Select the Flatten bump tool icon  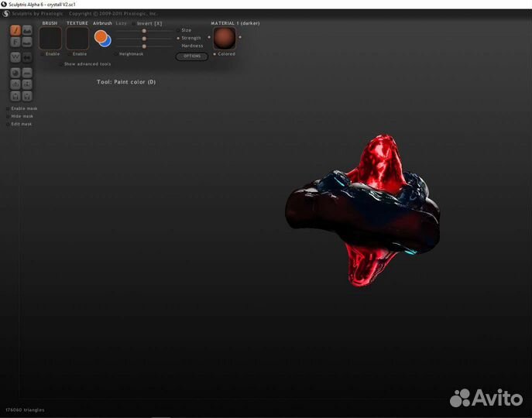click(27, 43)
